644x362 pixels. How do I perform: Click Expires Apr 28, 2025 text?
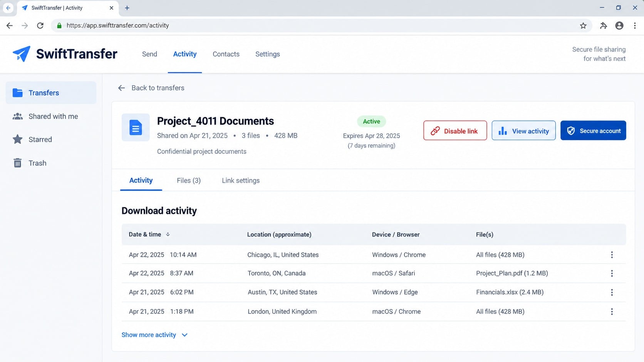click(371, 136)
